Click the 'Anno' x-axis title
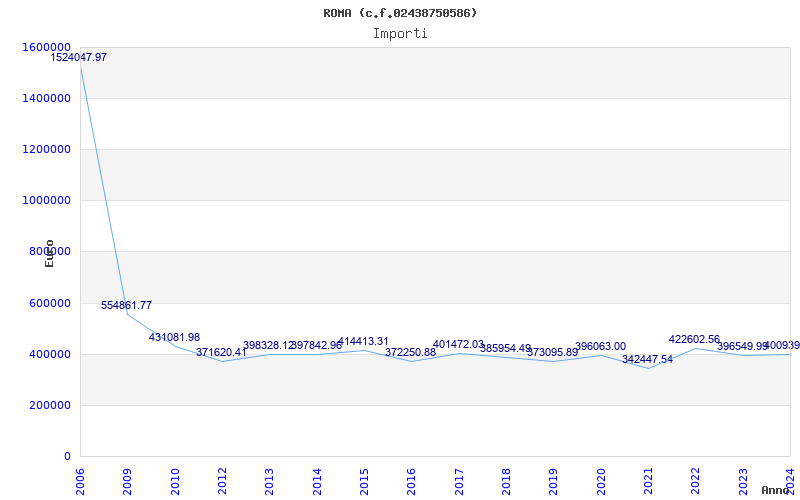The image size is (800, 500). click(x=775, y=490)
